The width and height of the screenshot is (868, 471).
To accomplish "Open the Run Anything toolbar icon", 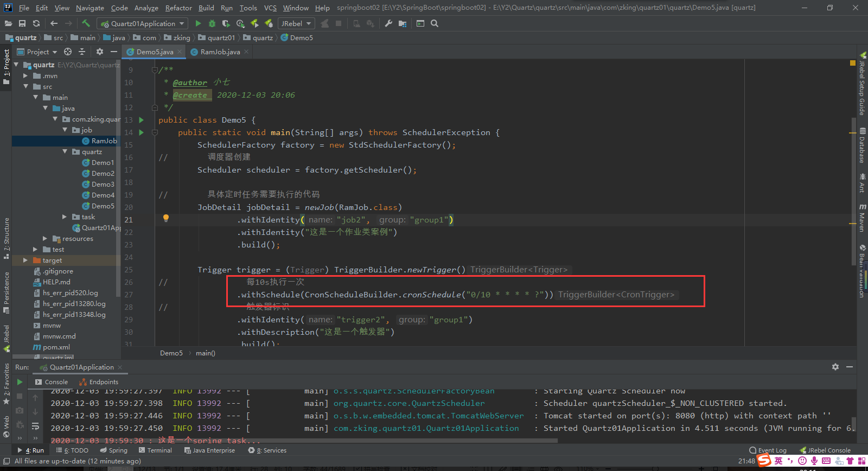I will pyautogui.click(x=420, y=23).
